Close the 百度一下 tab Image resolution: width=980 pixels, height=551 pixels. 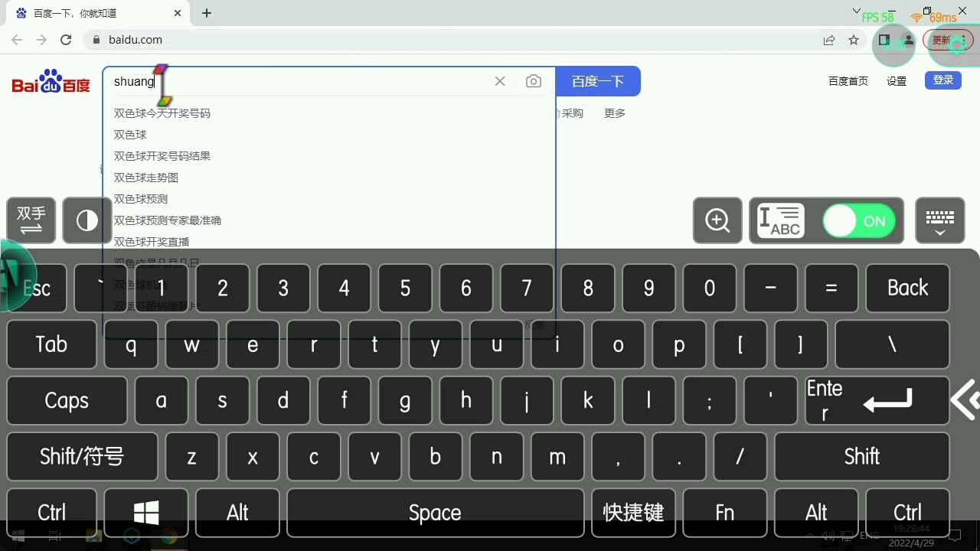[x=178, y=13]
